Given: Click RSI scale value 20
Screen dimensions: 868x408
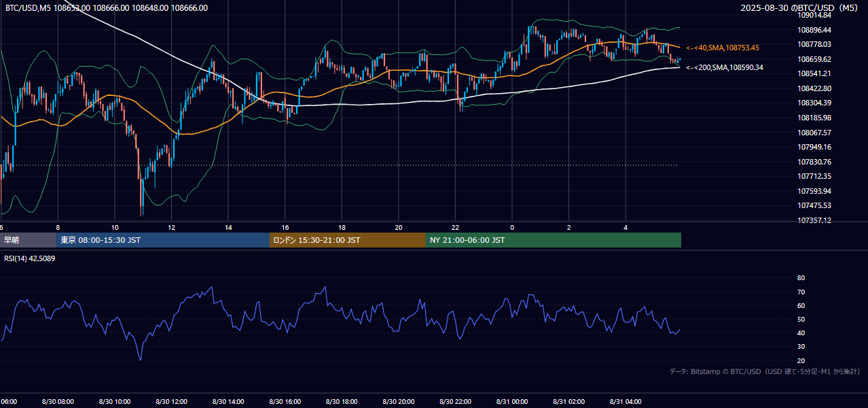Looking at the screenshot, I should tap(801, 360).
